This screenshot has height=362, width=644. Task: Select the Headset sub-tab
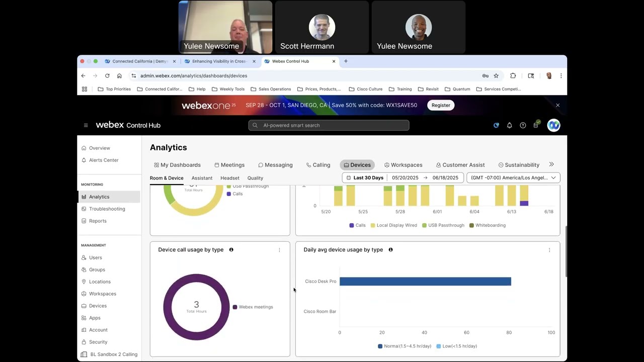coord(230,178)
